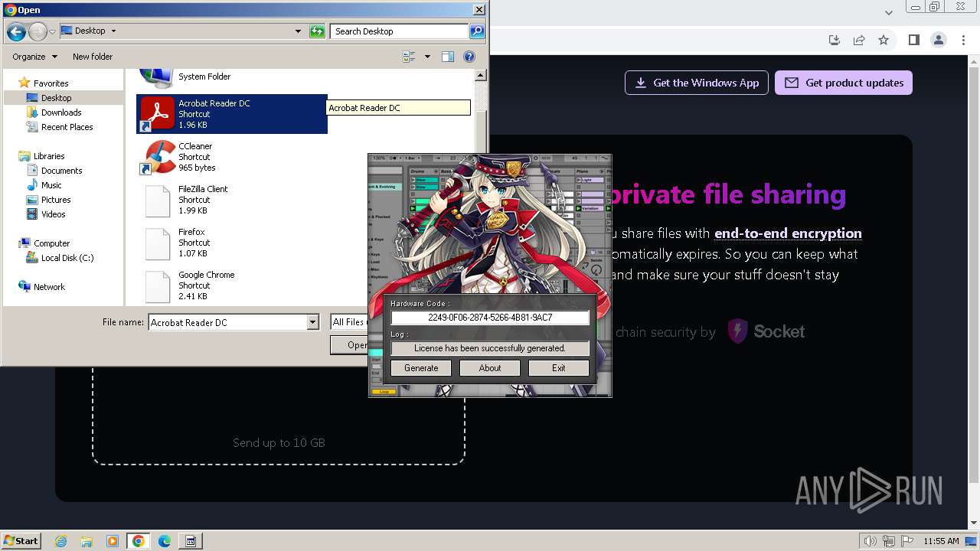Image resolution: width=980 pixels, height=551 pixels.
Task: Click Get the Windows App button
Action: (x=697, y=83)
